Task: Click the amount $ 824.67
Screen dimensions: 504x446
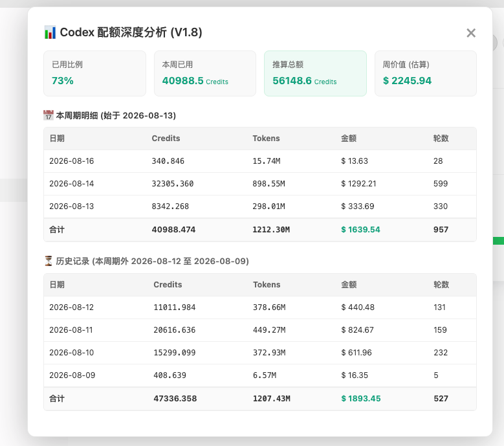Action: click(357, 330)
